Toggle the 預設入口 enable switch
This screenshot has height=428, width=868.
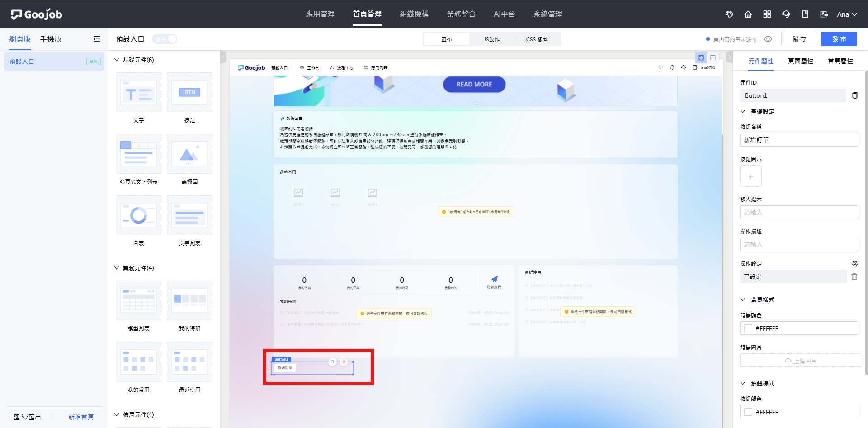[165, 39]
